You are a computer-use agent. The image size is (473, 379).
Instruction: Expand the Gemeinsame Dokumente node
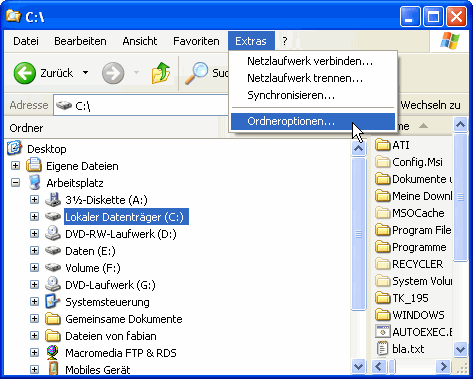[x=34, y=319]
